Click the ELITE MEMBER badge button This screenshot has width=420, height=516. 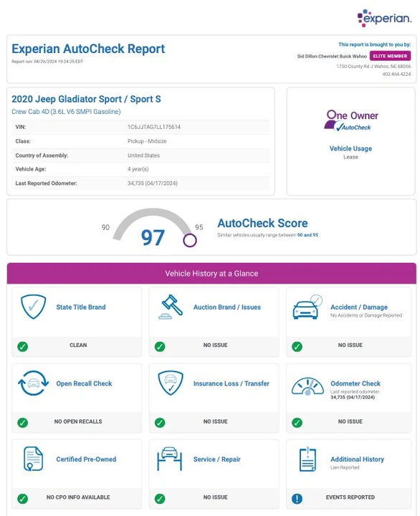point(390,56)
